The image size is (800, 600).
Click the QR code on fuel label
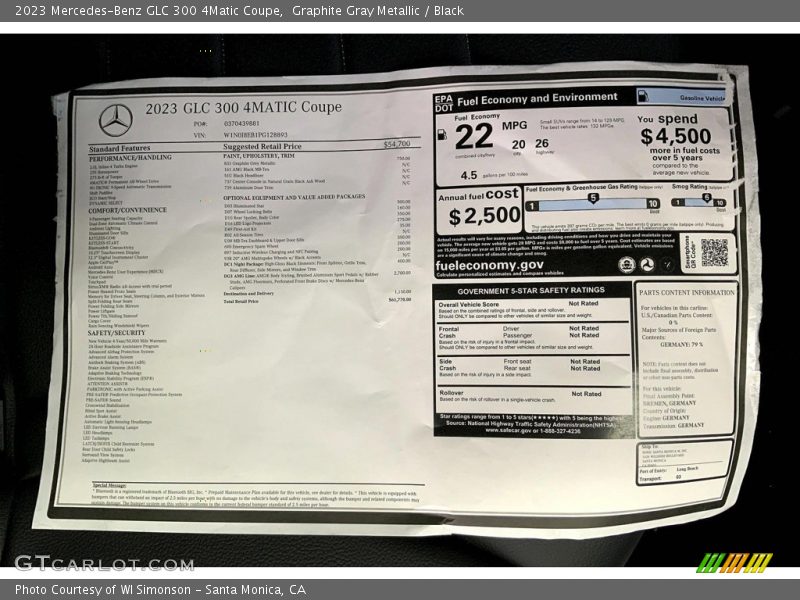point(714,253)
